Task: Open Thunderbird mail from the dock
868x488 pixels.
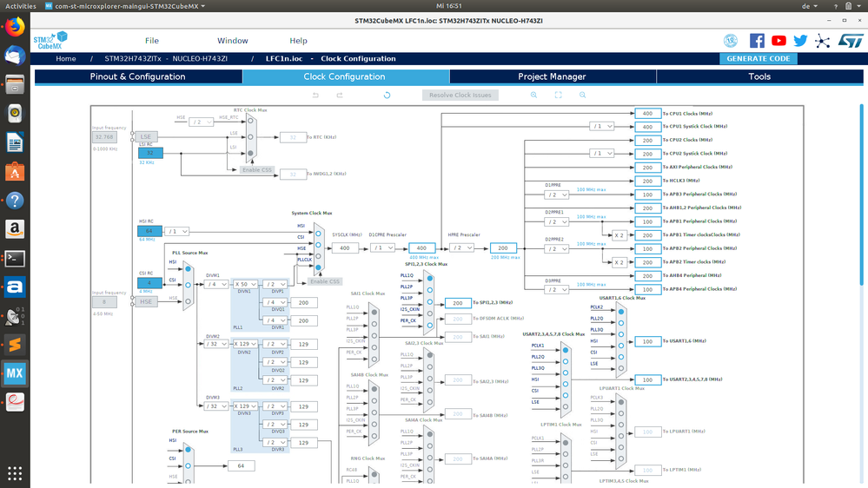Action: click(x=15, y=56)
